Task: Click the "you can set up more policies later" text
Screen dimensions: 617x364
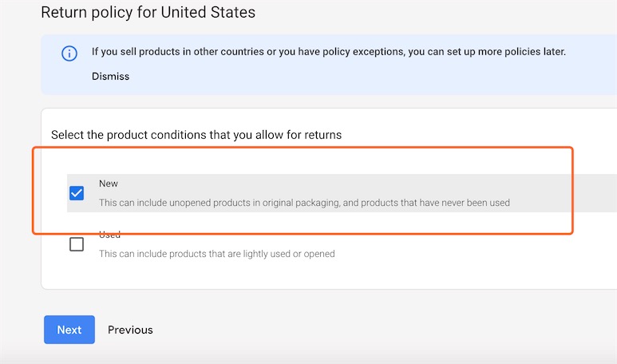Action: [487, 52]
